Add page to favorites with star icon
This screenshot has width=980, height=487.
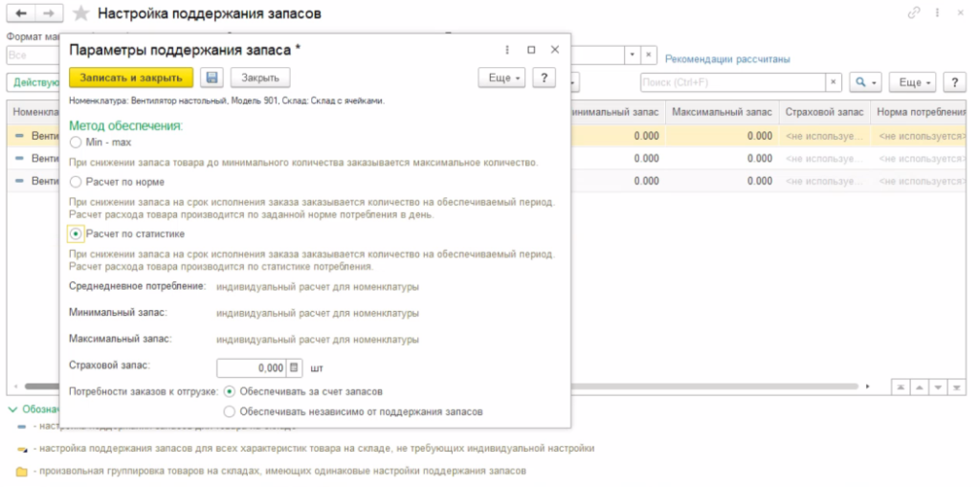[81, 14]
